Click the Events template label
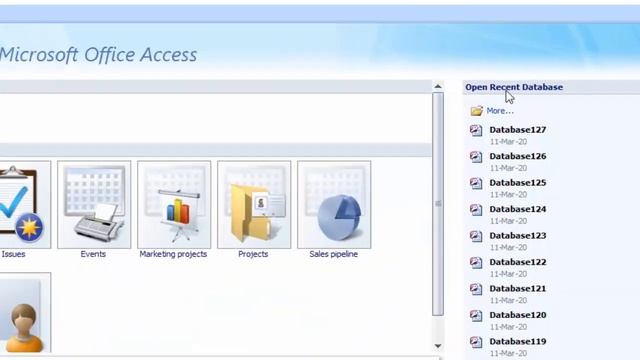The width and height of the screenshot is (640, 360). tap(93, 254)
